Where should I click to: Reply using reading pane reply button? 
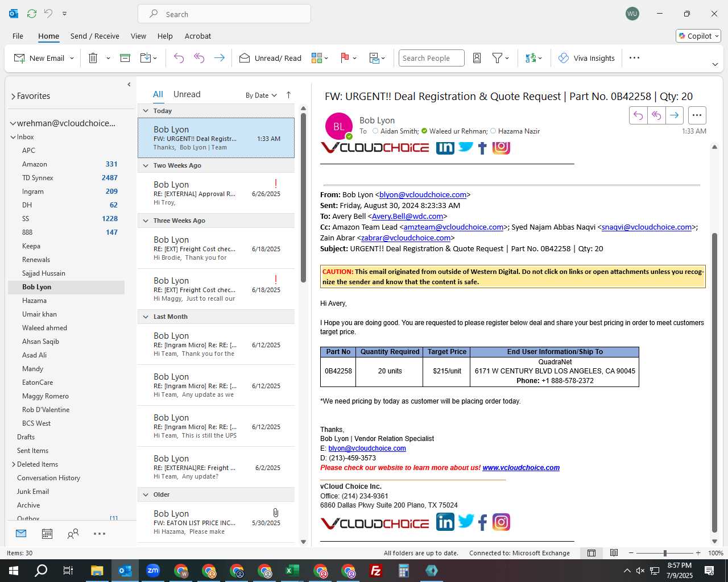(x=638, y=115)
